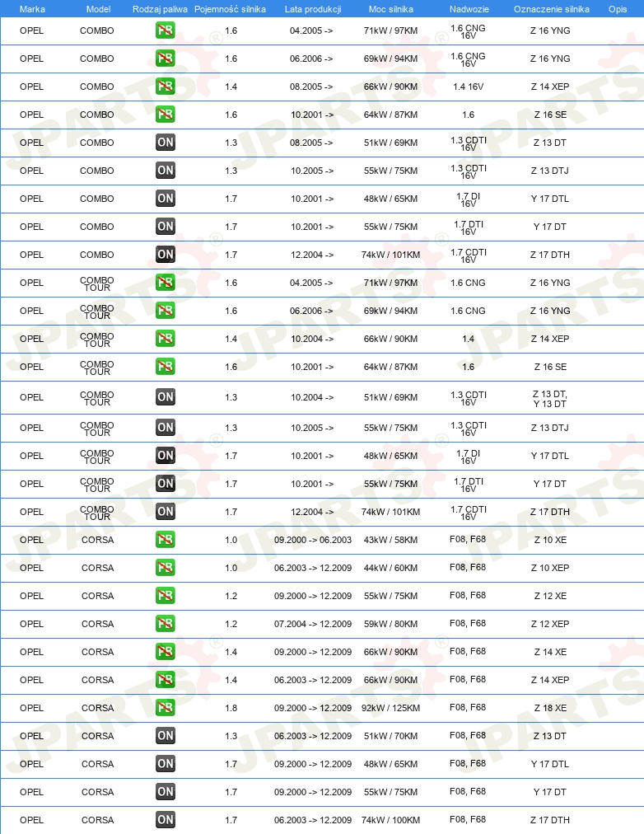Click the Nadwozie column header
Viewport: 644px width, 834px height.
pyautogui.click(x=469, y=9)
